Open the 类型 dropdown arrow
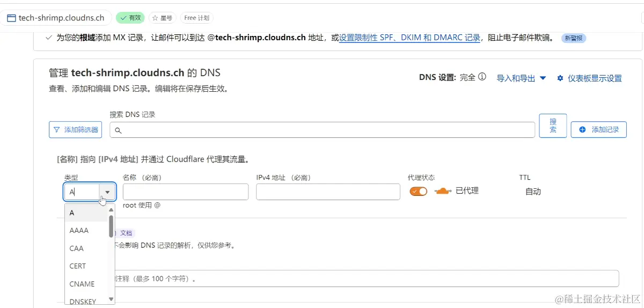644x308 pixels. [x=107, y=192]
